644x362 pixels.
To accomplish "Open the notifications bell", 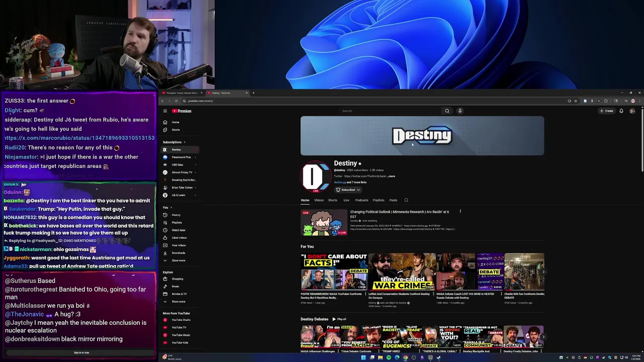I will [x=621, y=111].
